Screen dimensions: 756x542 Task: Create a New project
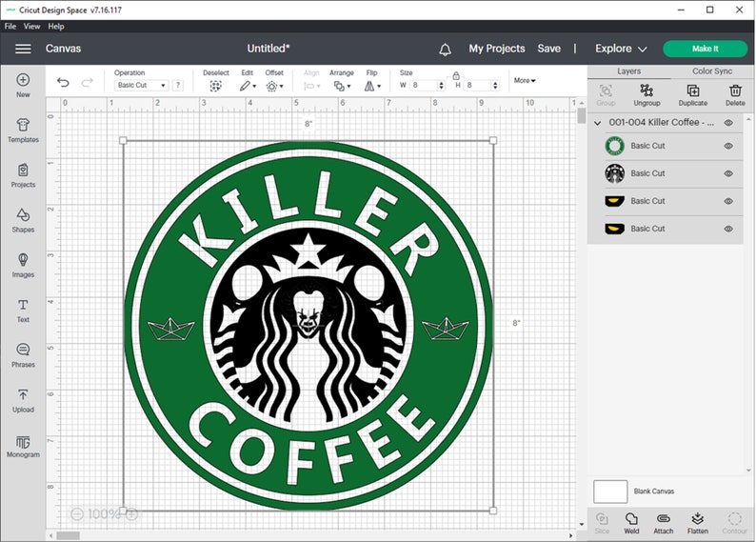point(23,85)
